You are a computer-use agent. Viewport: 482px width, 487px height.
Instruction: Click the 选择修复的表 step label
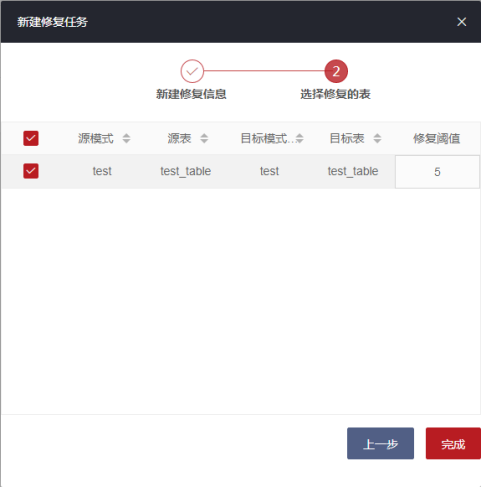[335, 94]
